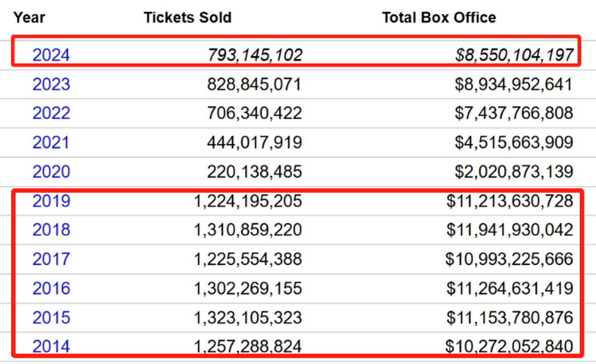Click the Year column header
The width and height of the screenshot is (596, 364).
tap(29, 17)
